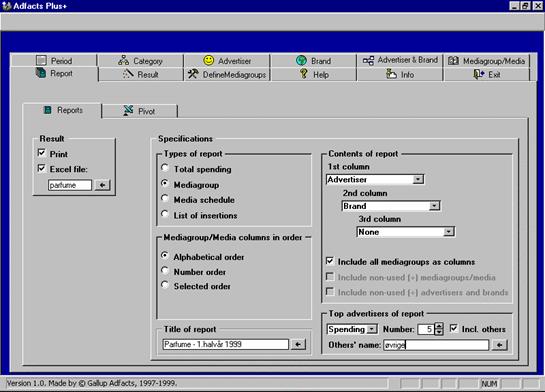
Task: Click the Excel file name field
Action: (x=70, y=185)
